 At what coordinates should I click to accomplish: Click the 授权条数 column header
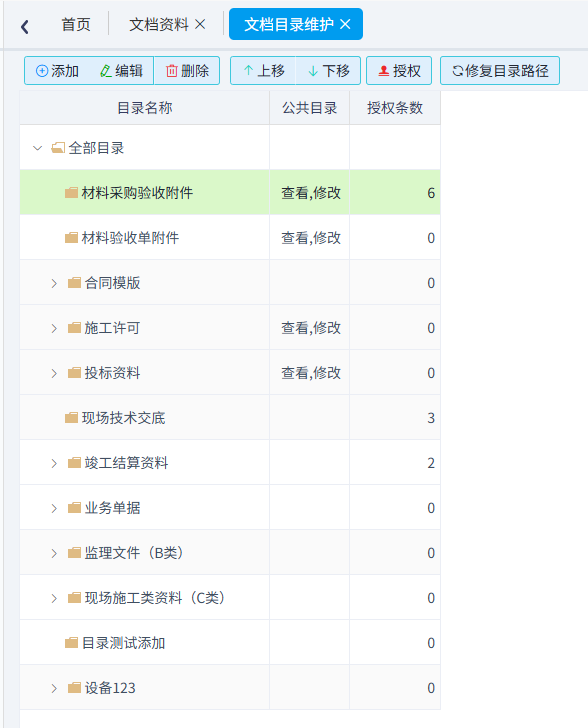[395, 108]
